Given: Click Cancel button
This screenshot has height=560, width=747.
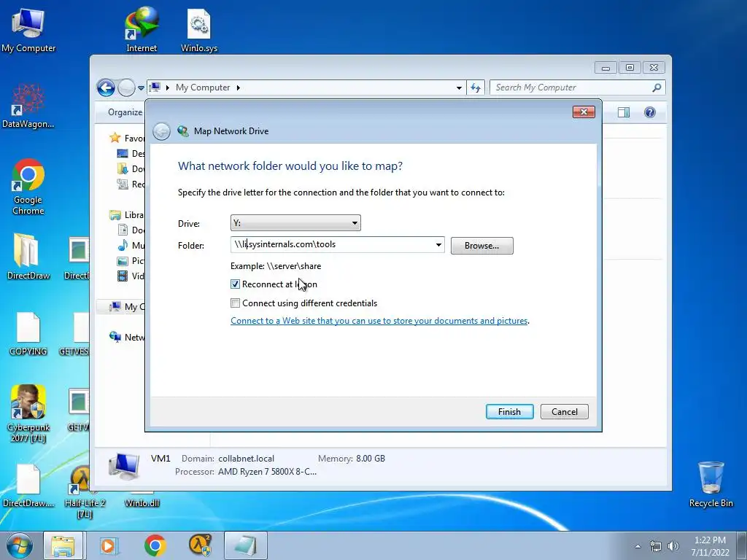Looking at the screenshot, I should coord(564,412).
